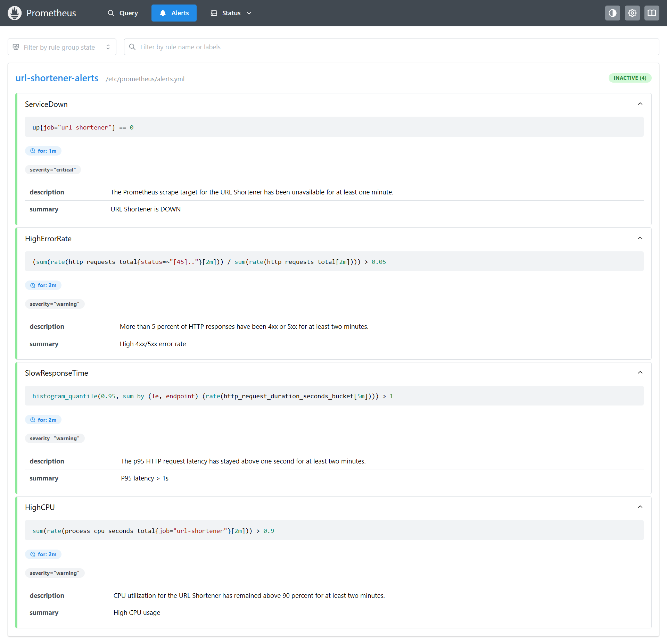667x644 pixels.
Task: Click the magnifier icon in the rule filter
Action: click(x=132, y=47)
